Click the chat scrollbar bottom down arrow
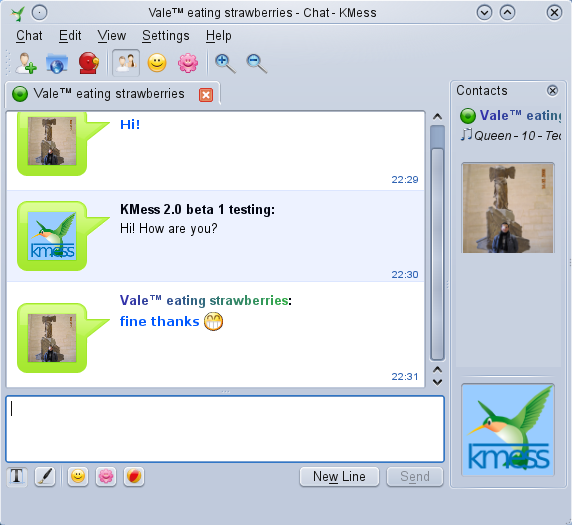Viewport: 572px width, 525px height. point(437,382)
